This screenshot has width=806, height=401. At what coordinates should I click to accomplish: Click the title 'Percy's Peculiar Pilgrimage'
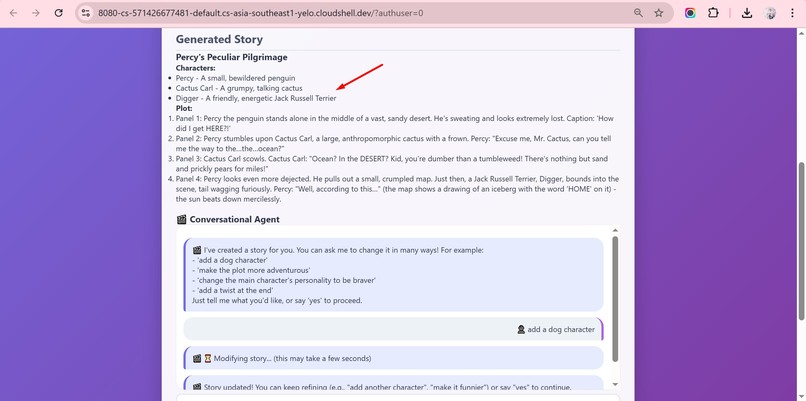(x=231, y=57)
